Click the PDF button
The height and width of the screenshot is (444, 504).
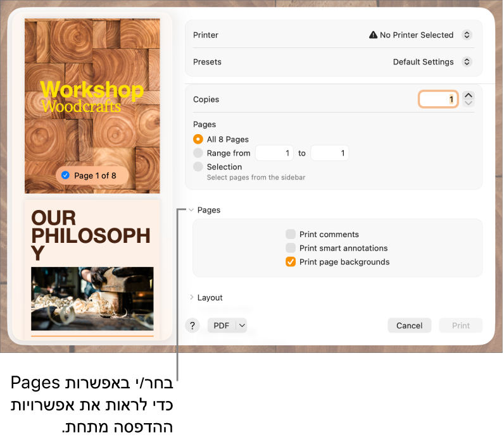(x=222, y=326)
